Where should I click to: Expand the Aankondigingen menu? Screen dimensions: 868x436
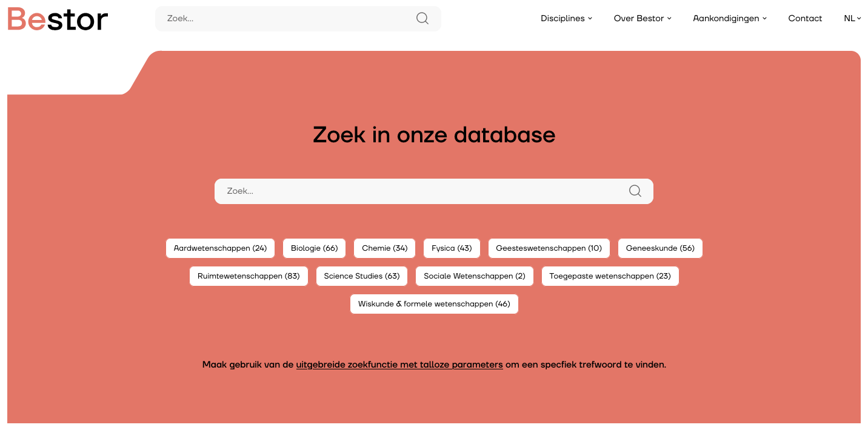730,19
